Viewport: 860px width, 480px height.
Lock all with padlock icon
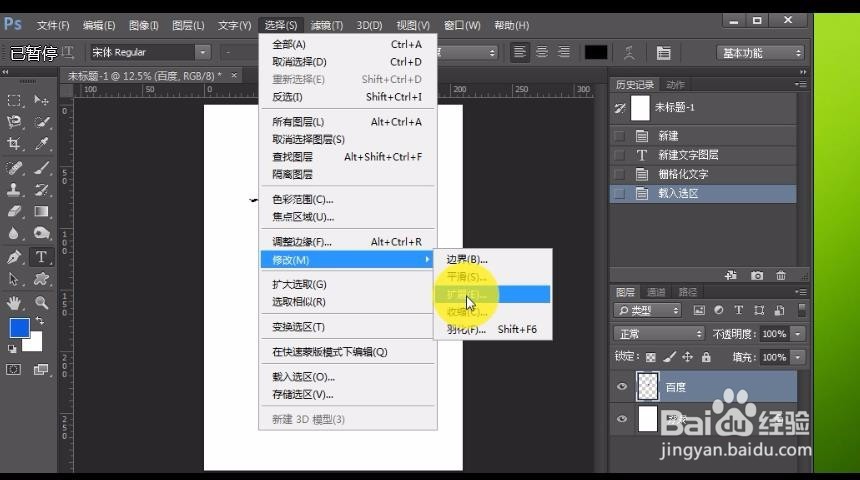pos(706,358)
